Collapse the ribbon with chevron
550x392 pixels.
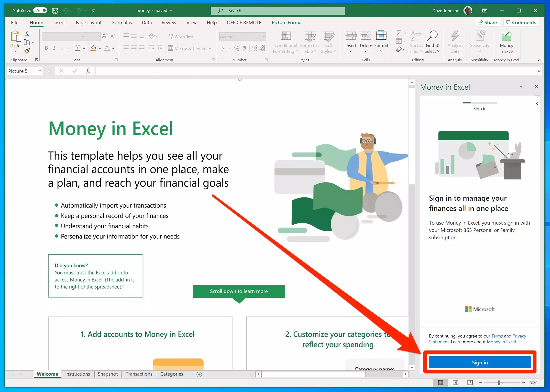tap(539, 60)
